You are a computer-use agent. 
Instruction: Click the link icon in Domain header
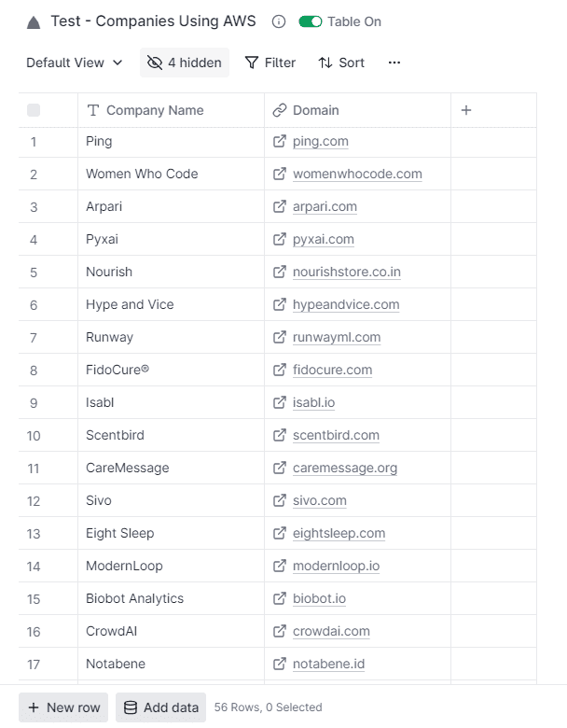click(x=280, y=110)
